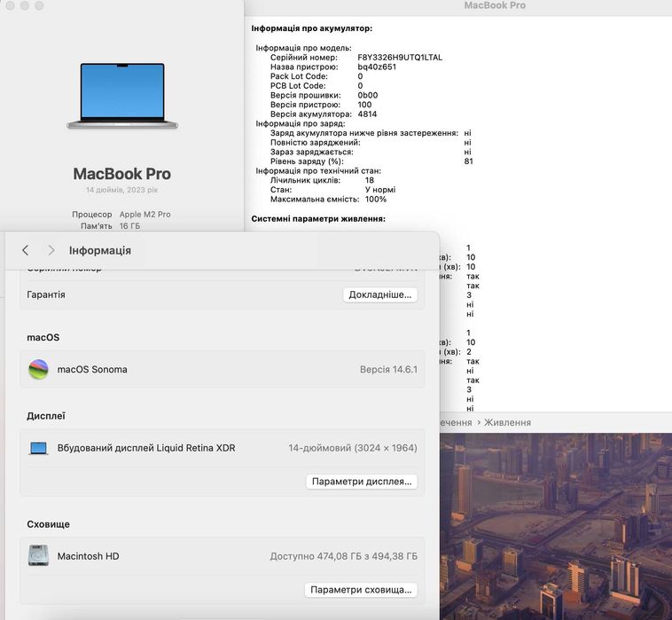Click the macOS Sonoma logo icon
The height and width of the screenshot is (620, 672).
[x=38, y=369]
